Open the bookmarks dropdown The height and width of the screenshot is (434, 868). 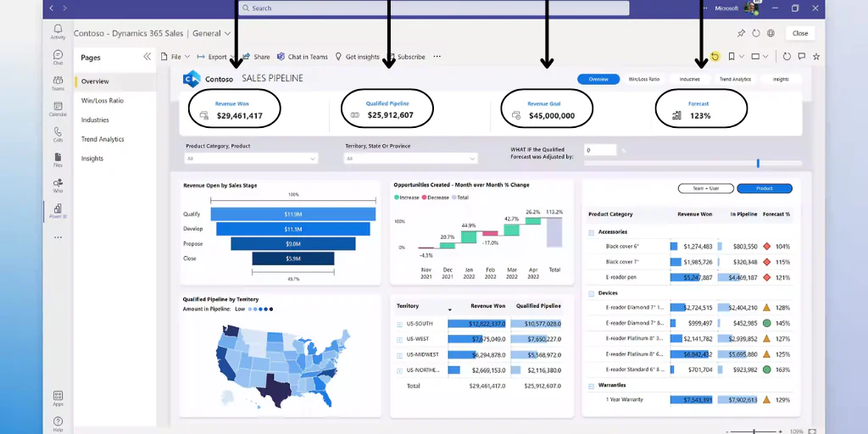pyautogui.click(x=737, y=57)
